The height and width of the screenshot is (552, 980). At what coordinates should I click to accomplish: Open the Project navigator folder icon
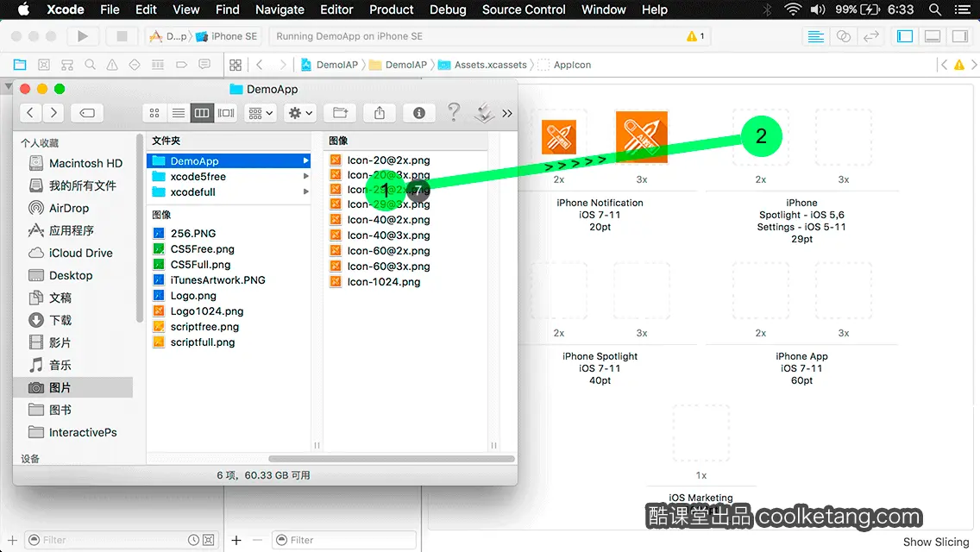tap(20, 65)
